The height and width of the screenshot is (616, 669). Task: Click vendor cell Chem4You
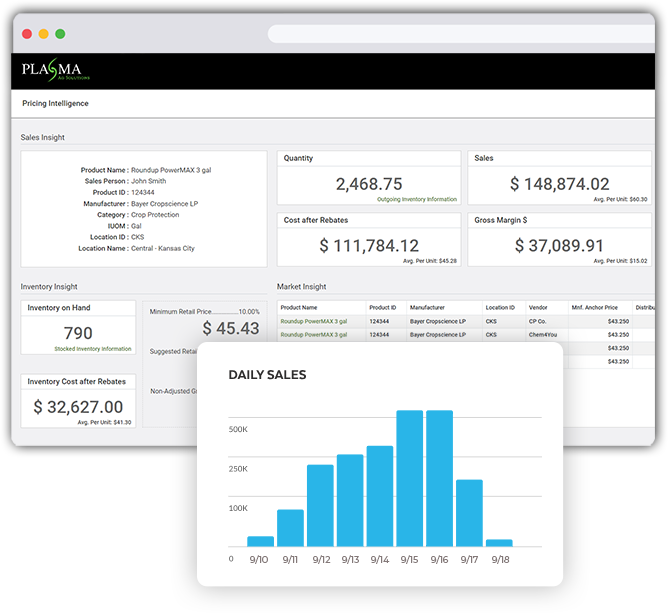pos(543,334)
